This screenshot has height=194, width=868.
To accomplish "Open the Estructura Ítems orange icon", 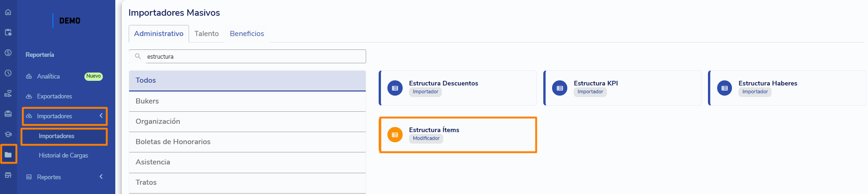I will click(x=395, y=134).
